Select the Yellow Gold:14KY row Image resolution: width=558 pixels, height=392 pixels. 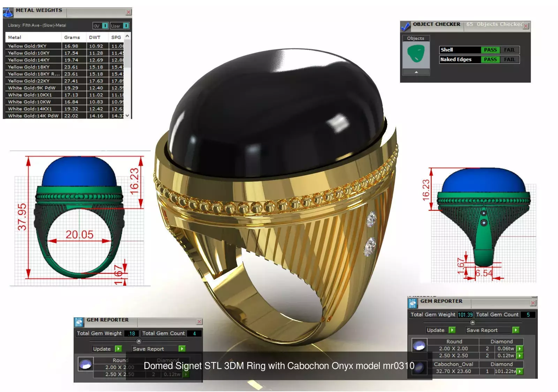(x=65, y=60)
